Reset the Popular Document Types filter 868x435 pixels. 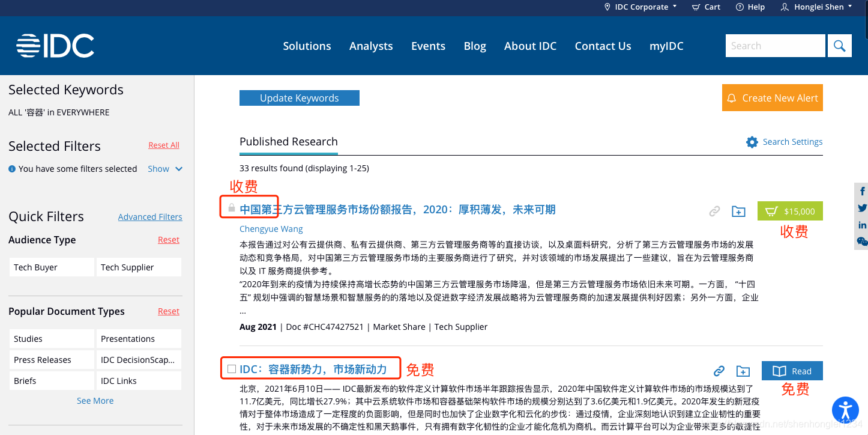[x=169, y=311]
